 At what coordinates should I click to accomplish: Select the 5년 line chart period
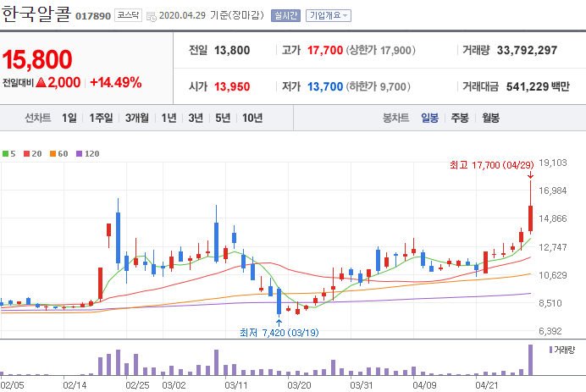[223, 118]
